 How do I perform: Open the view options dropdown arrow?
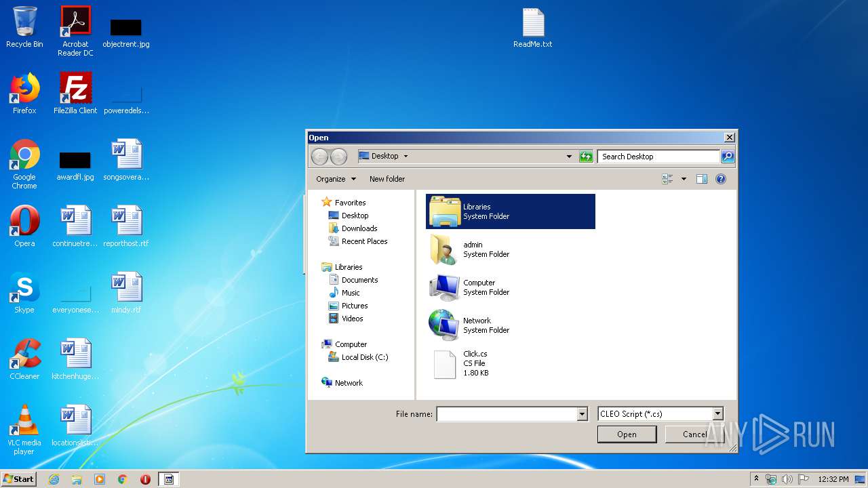pyautogui.click(x=684, y=179)
